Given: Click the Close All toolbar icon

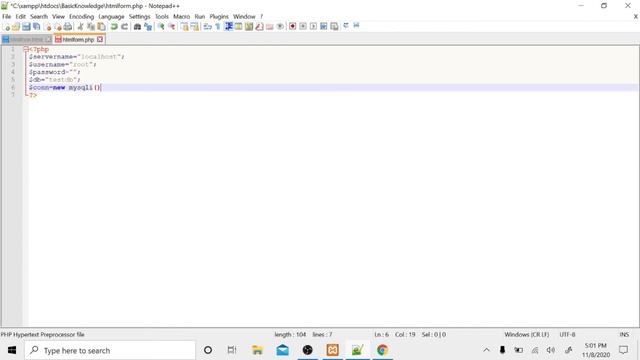Looking at the screenshot, I should 58,27.
